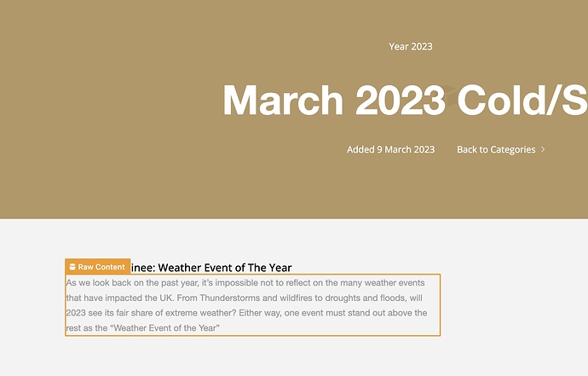Screen dimensions: 588x376
Task: Click the Raw Content badge icon
Action: [x=72, y=267]
